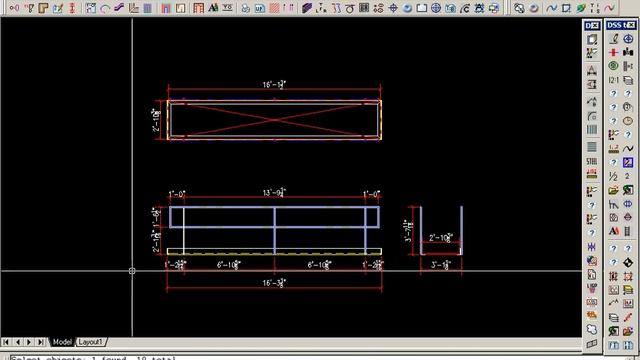Click the 'UP' toolbar icon

pos(260,8)
